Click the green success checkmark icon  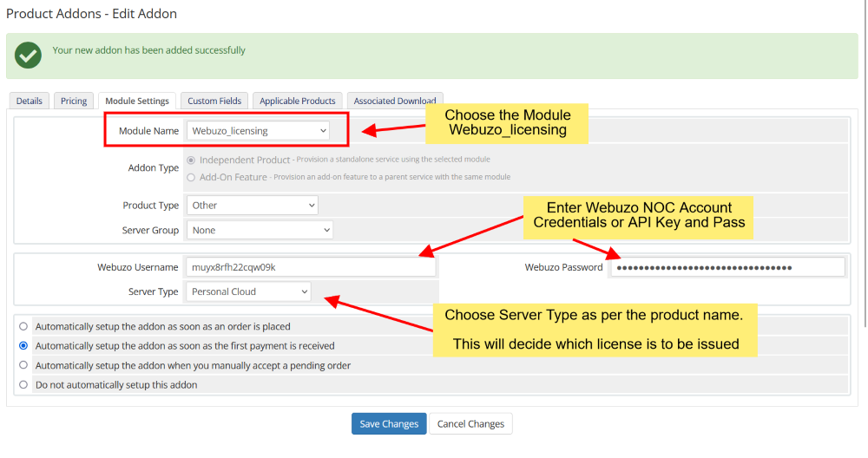pyautogui.click(x=29, y=56)
